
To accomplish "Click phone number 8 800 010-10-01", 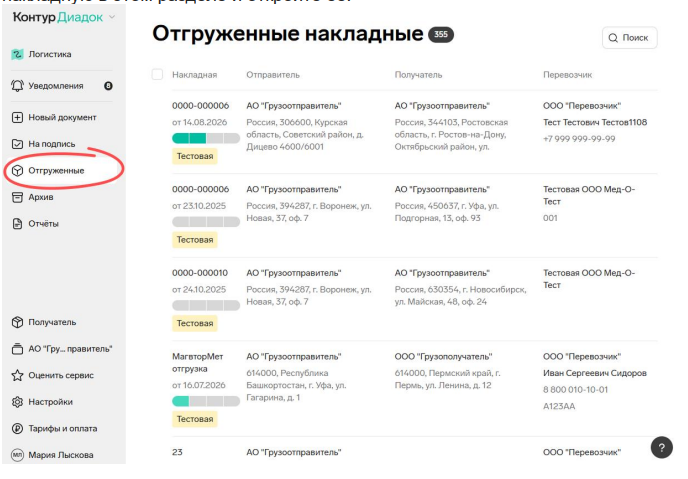I will pyautogui.click(x=576, y=390).
